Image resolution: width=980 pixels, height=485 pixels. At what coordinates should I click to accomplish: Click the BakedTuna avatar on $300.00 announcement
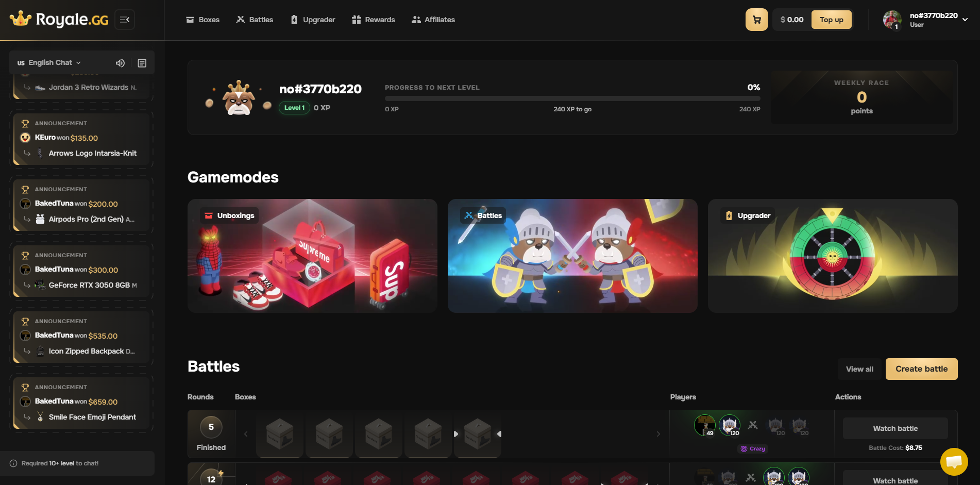(25, 270)
